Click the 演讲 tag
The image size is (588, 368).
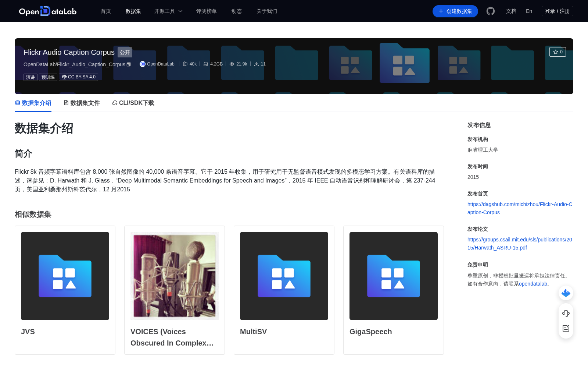click(x=31, y=77)
